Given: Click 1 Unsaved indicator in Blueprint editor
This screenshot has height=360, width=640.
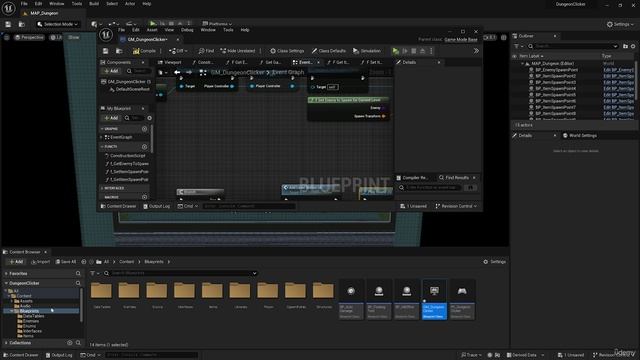Looking at the screenshot, I should point(413,207).
